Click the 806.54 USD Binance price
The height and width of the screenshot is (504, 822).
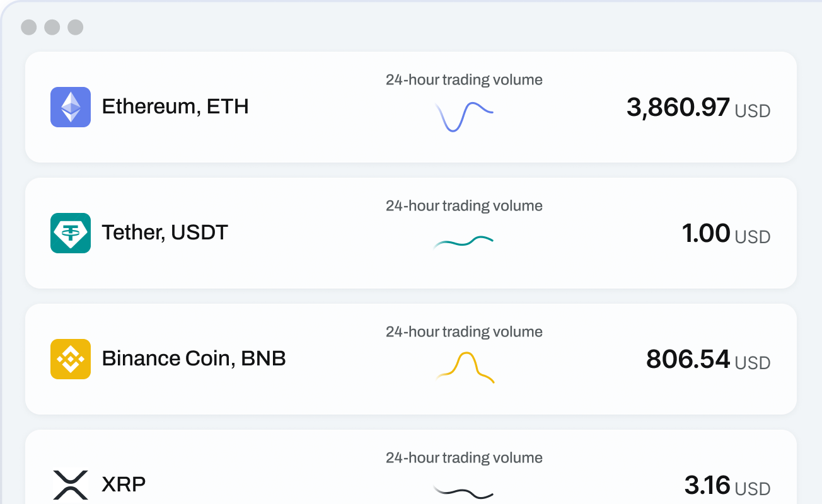(x=708, y=360)
